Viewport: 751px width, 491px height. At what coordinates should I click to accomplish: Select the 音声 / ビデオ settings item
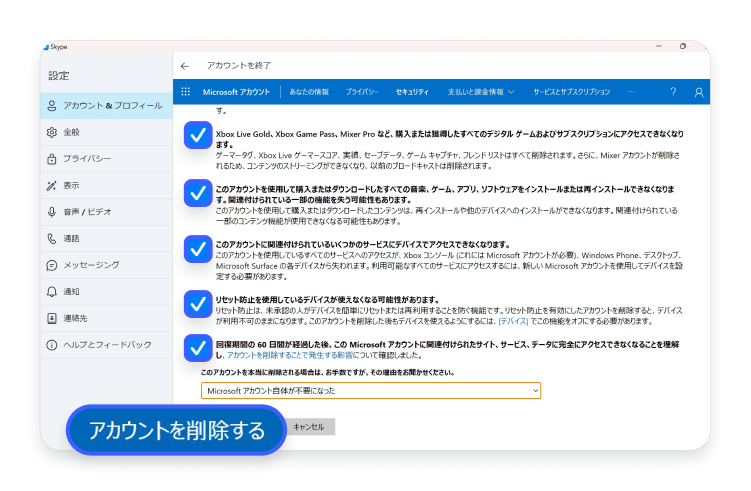(106, 212)
